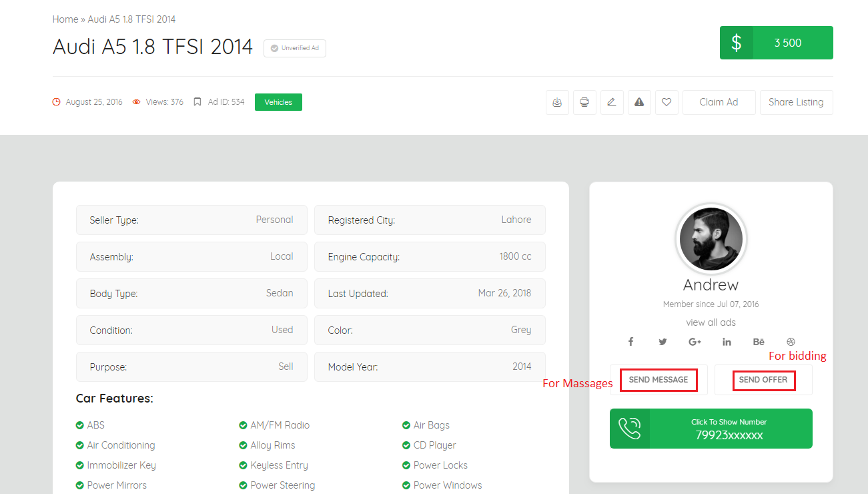The width and height of the screenshot is (868, 494).
Task: Click the Unverified Ad badge
Action: click(295, 48)
